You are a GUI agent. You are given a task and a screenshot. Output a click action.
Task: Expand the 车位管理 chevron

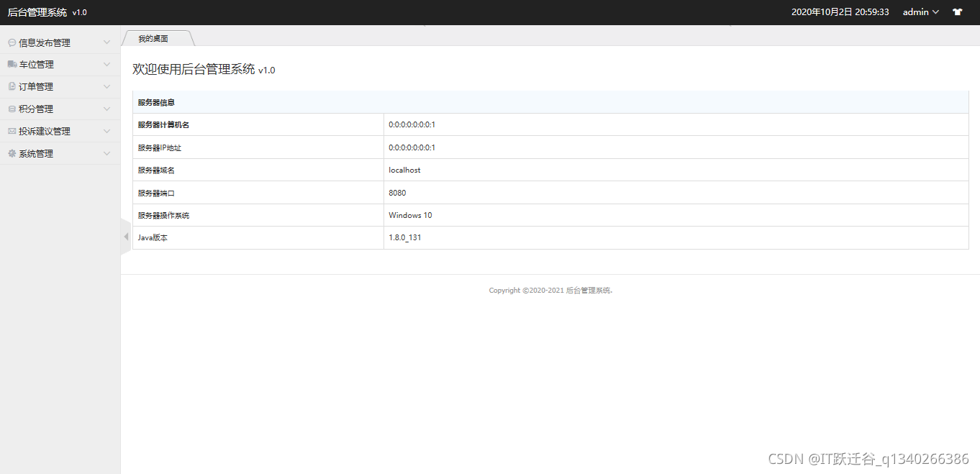coord(106,65)
